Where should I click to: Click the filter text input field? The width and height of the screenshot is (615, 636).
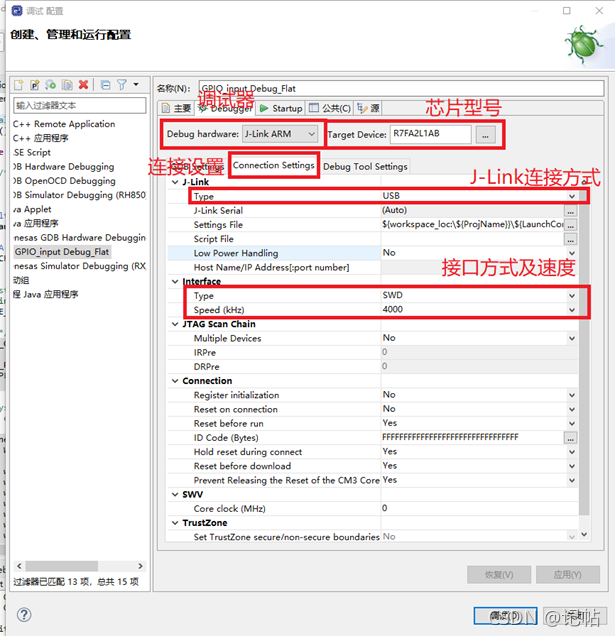click(80, 105)
